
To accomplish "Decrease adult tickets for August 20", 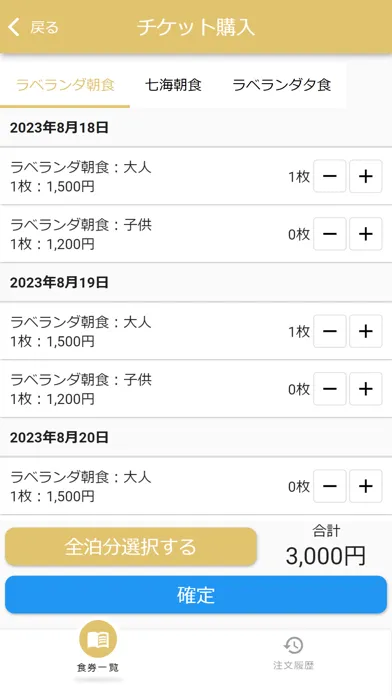I will [x=330, y=486].
